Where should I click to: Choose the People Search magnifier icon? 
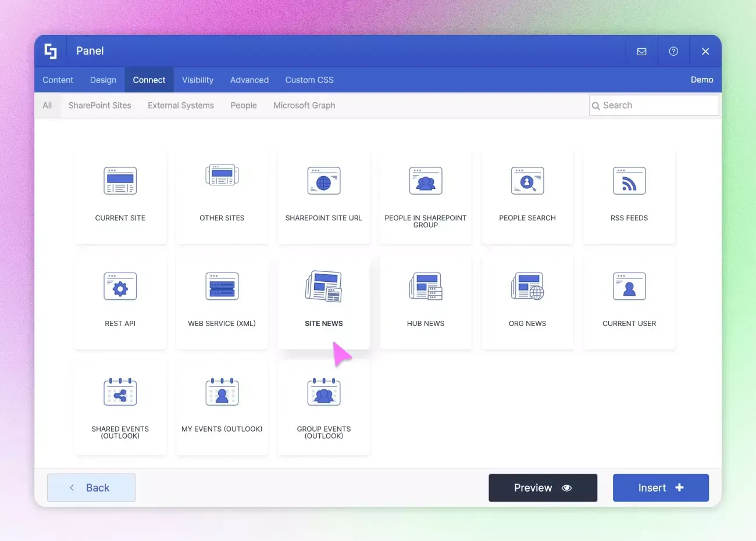(x=527, y=181)
